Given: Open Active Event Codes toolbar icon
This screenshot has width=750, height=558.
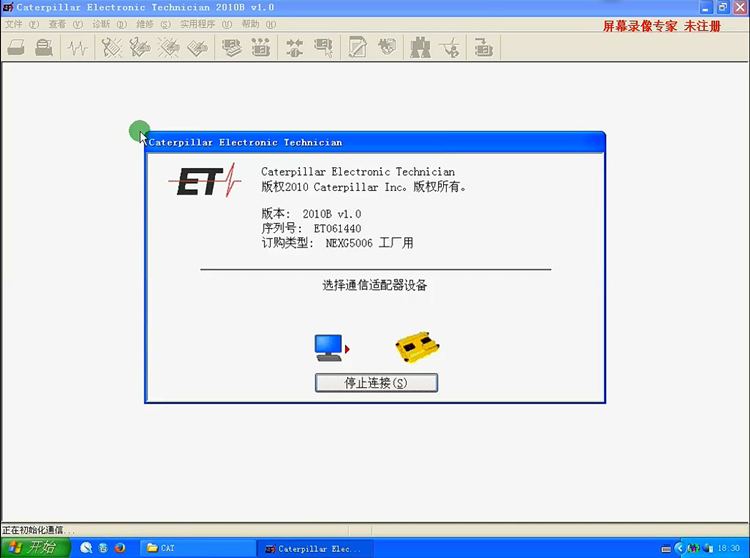Looking at the screenshot, I should 168,48.
